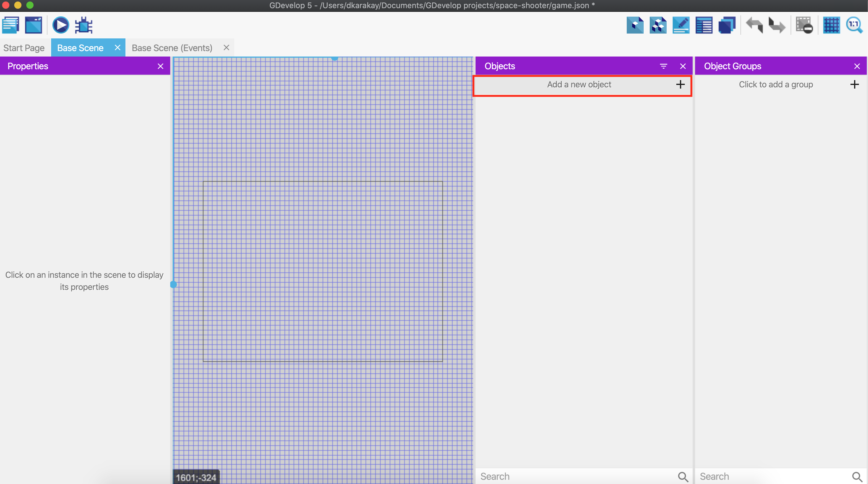Toggle the grid display icon
The height and width of the screenshot is (484, 868).
click(831, 25)
